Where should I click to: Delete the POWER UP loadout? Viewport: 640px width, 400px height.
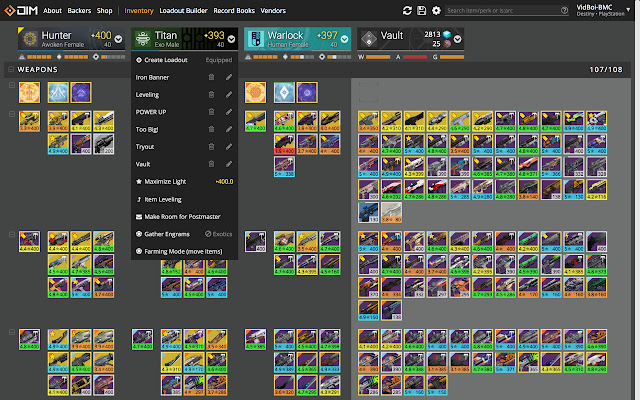[x=211, y=111]
